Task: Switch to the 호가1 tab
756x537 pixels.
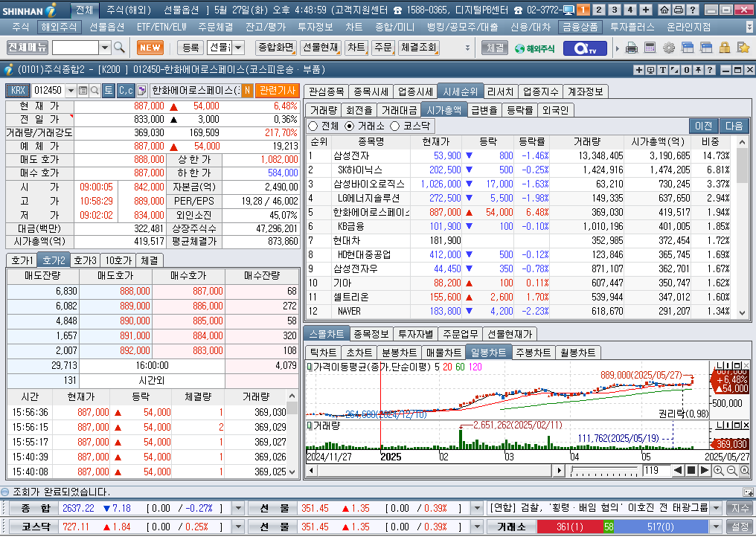Action: click(x=22, y=260)
